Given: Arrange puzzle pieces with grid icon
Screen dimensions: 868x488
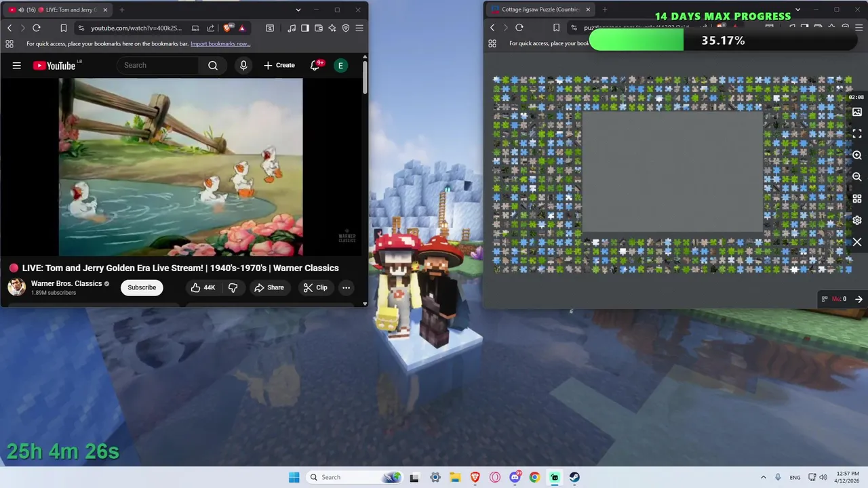Looking at the screenshot, I should [857, 199].
